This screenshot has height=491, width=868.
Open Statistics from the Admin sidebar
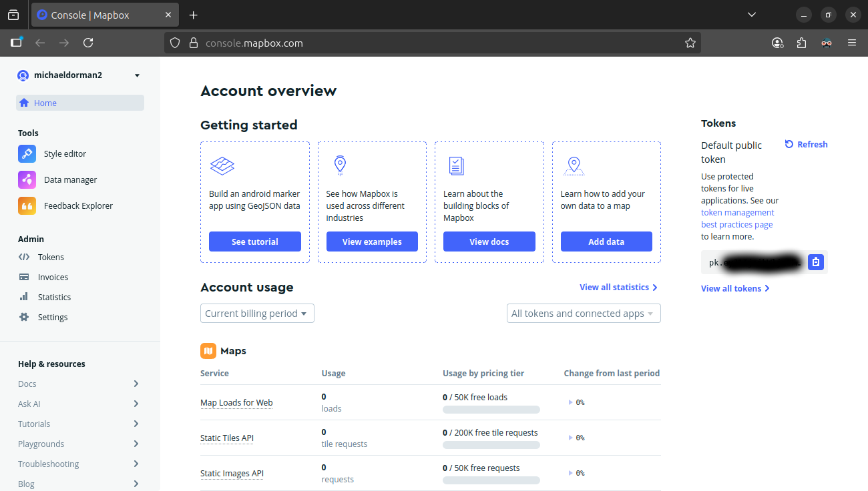54,298
